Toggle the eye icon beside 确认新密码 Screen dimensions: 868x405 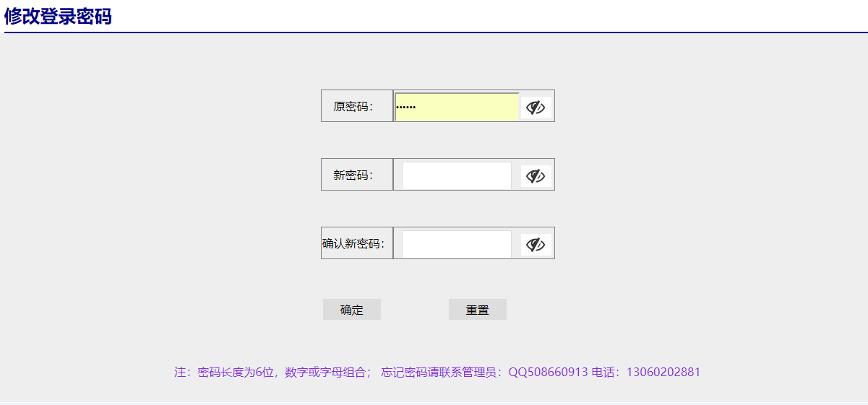pyautogui.click(x=536, y=245)
